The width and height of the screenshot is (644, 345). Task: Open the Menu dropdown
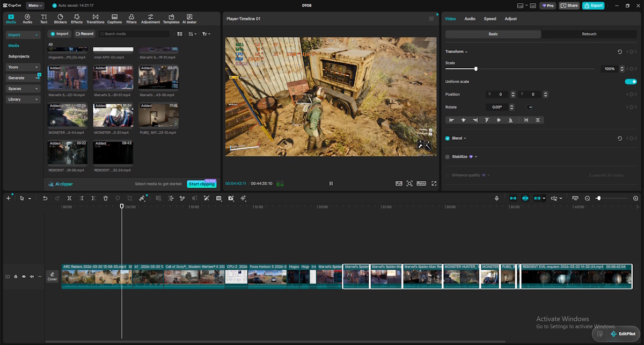tap(35, 5)
